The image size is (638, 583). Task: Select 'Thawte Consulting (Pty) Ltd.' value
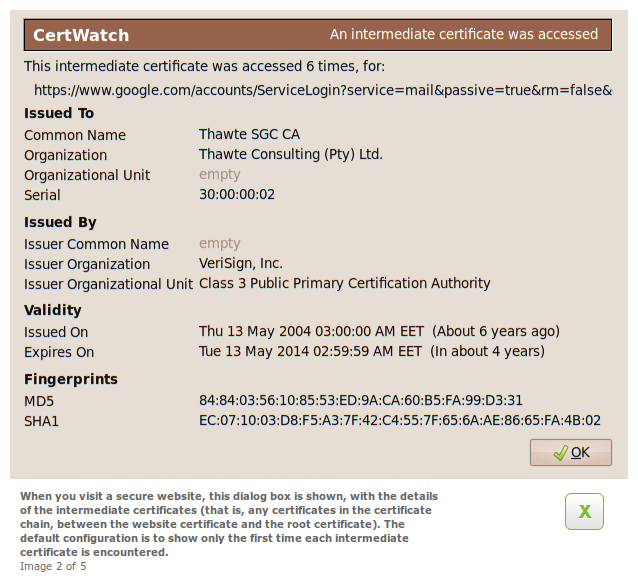point(291,154)
